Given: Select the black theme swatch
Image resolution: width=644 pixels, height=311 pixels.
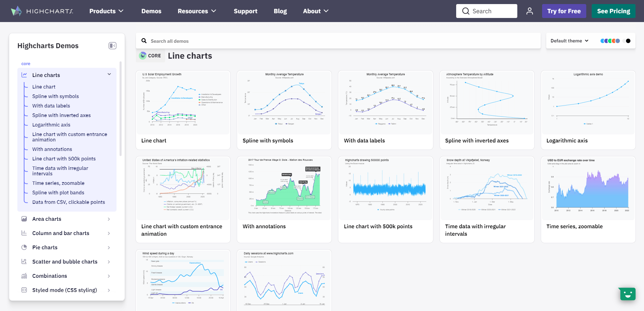Looking at the screenshot, I should tap(628, 41).
